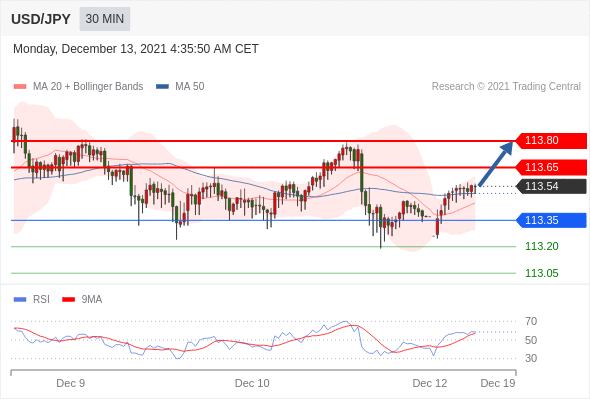
Task: Click the 113.65 resistance price tag
Action: 551,167
